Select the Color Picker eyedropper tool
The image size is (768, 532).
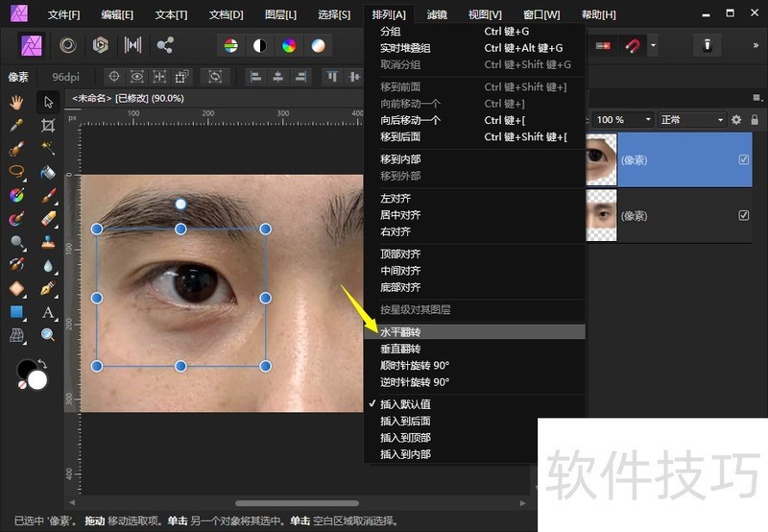(16, 126)
